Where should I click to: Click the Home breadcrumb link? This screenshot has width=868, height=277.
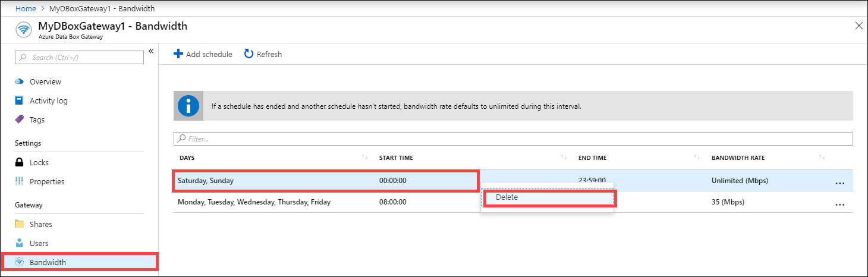[x=25, y=9]
